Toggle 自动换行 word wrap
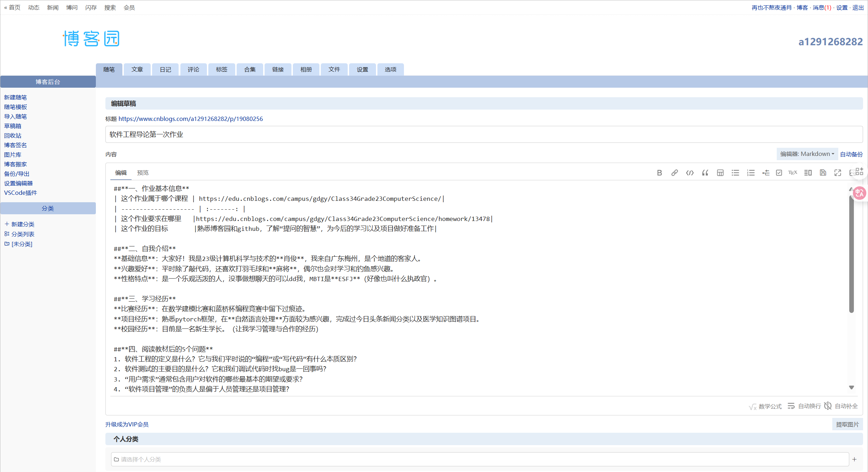The image size is (868, 472). [804, 406]
